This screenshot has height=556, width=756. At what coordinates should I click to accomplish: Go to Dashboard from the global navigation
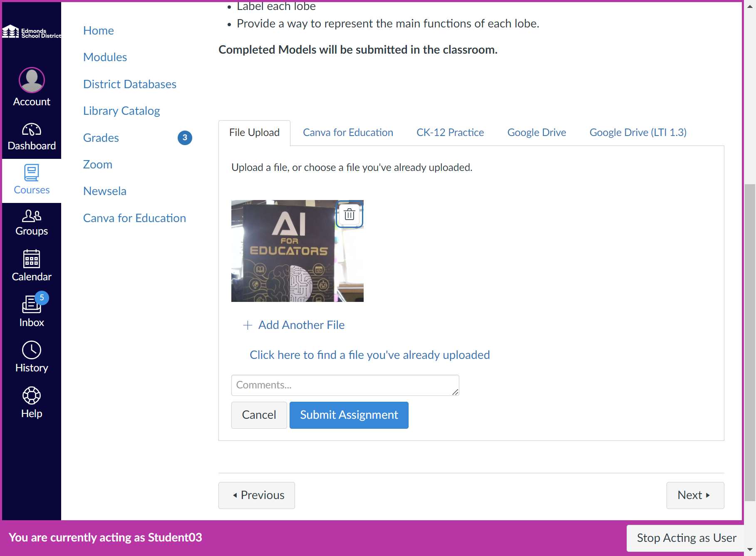(32, 136)
